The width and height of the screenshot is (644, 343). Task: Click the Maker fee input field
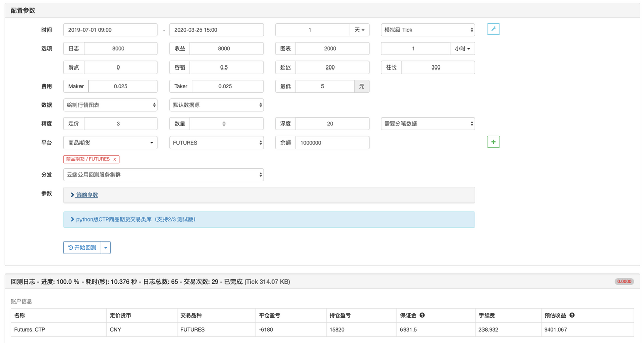[x=122, y=86]
